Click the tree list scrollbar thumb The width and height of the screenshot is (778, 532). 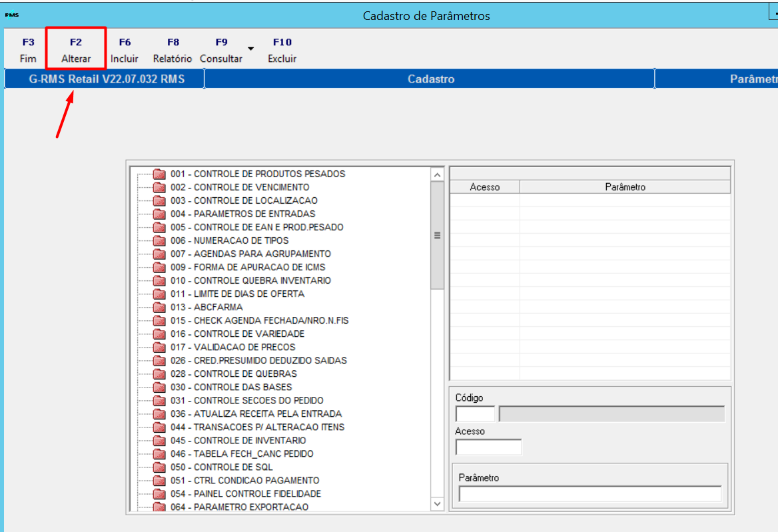437,236
